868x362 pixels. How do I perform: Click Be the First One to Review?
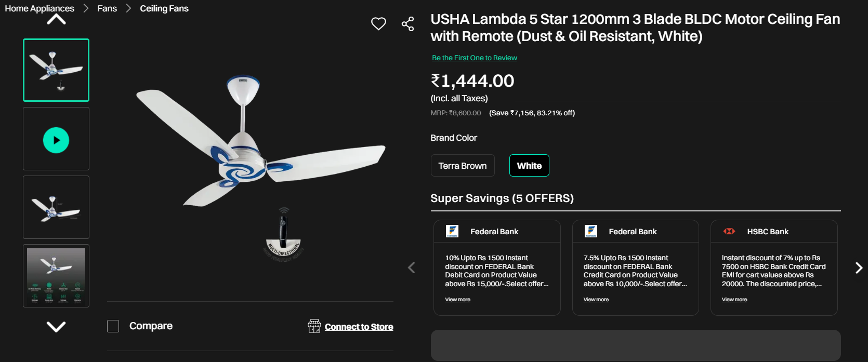[x=475, y=58]
